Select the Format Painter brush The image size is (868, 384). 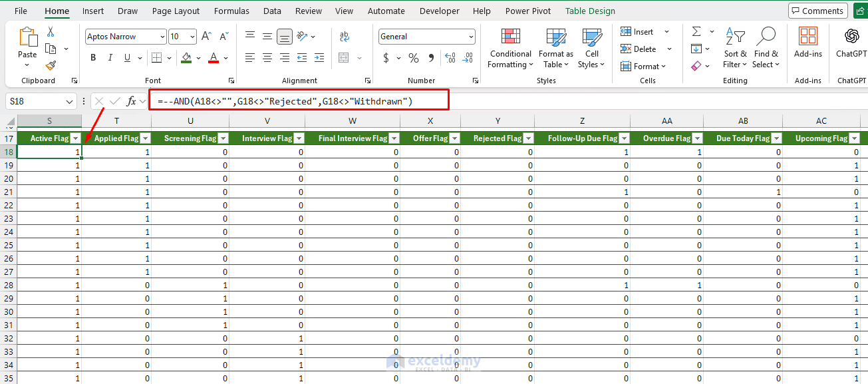pos(51,65)
